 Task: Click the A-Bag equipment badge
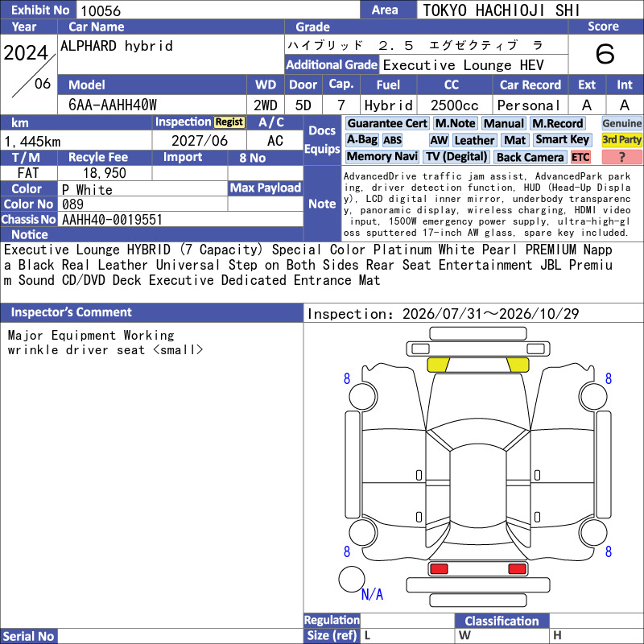coord(361,139)
